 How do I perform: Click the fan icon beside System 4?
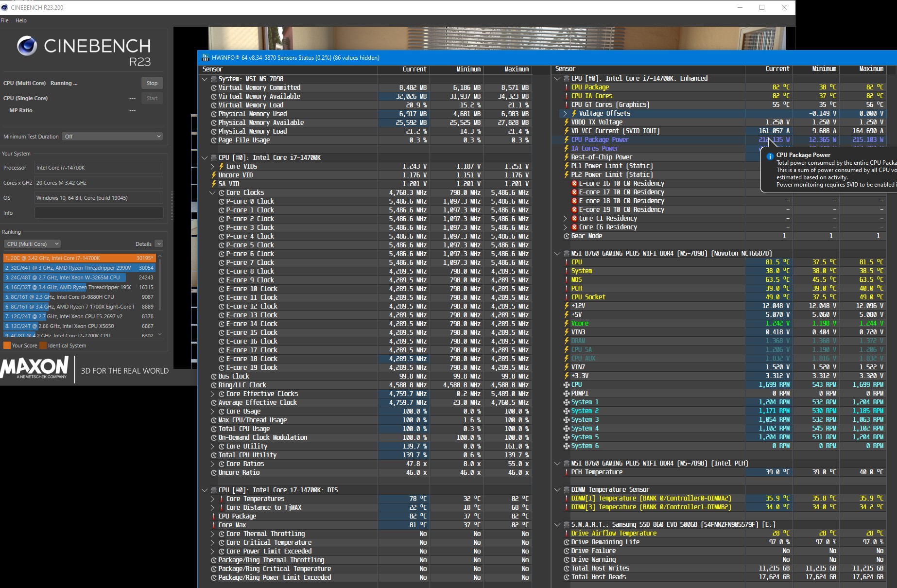tap(567, 429)
